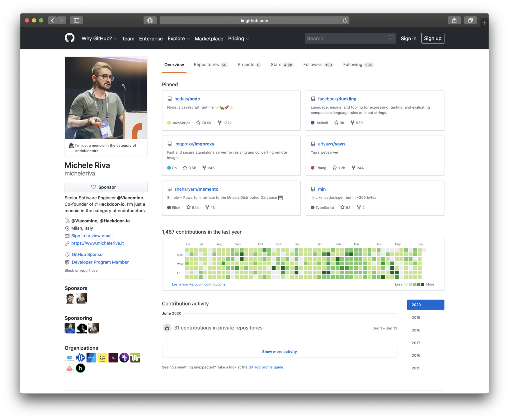The width and height of the screenshot is (509, 420).
Task: Open a new tab with plus icon
Action: pyautogui.click(x=484, y=23)
